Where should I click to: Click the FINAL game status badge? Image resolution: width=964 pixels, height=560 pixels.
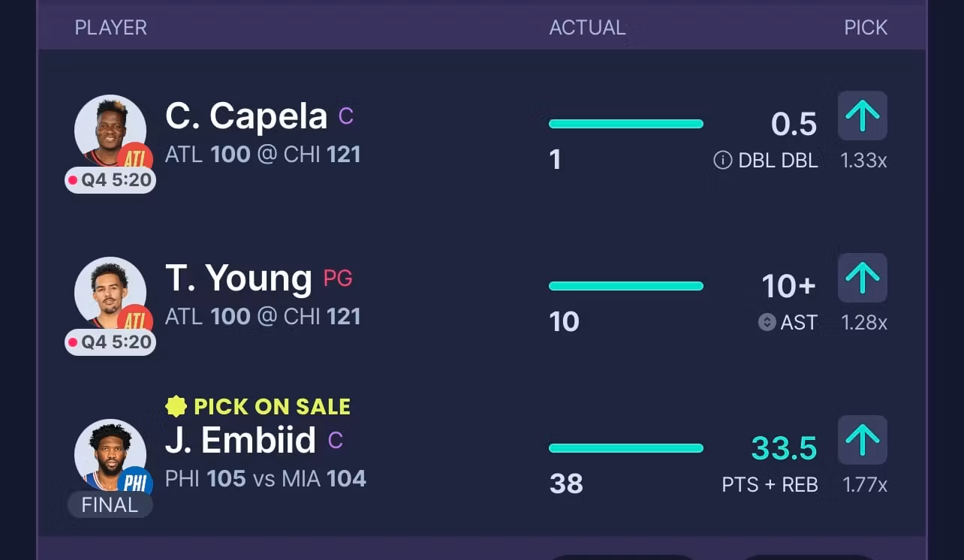pyautogui.click(x=110, y=504)
